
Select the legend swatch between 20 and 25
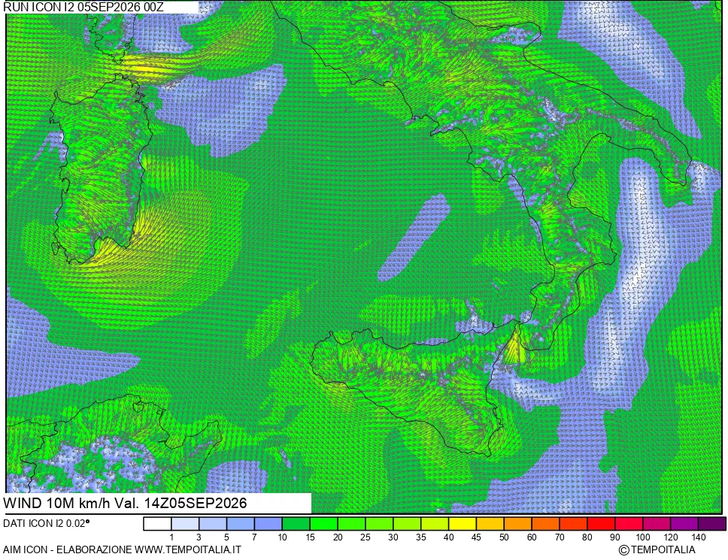351,524
